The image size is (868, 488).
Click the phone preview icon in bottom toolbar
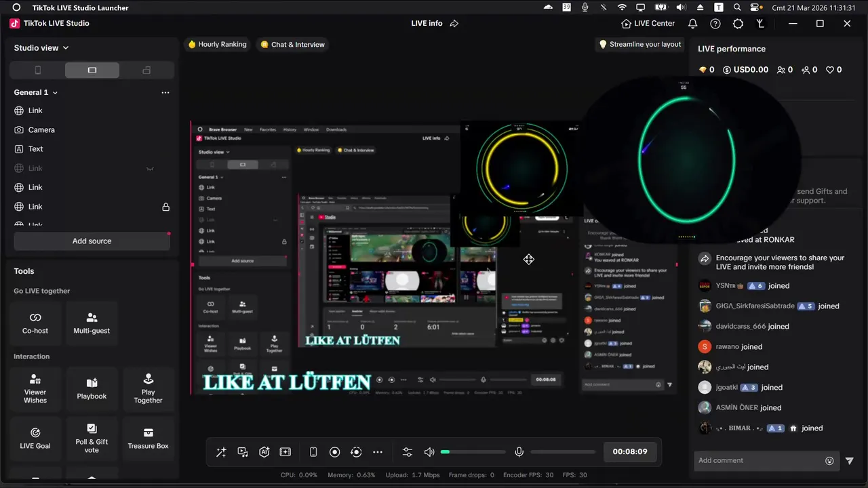click(x=313, y=452)
